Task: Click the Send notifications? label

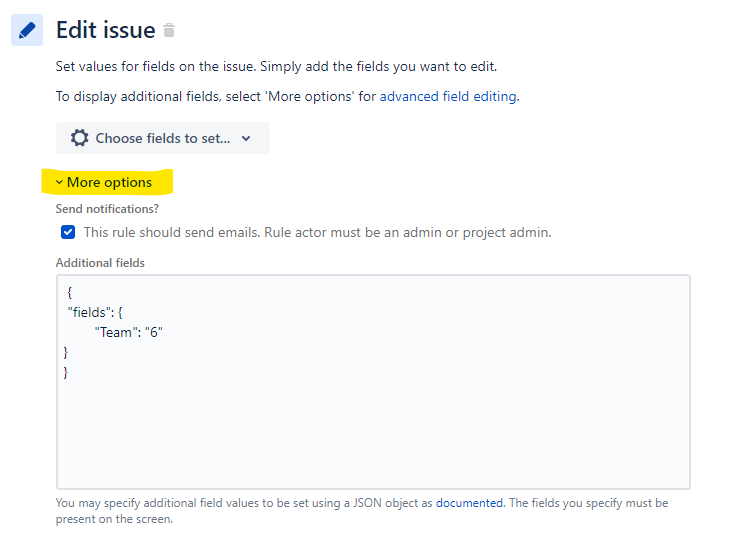Action: 107,209
